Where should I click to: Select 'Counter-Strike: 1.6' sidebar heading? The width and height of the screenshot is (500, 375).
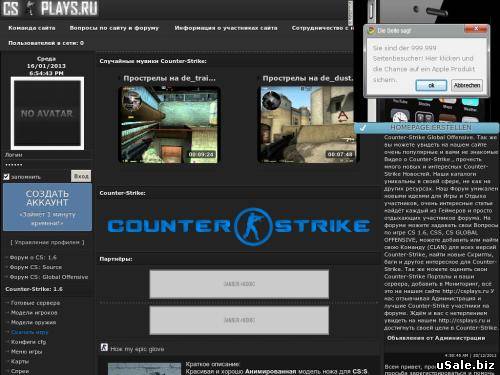pyautogui.click(x=34, y=289)
